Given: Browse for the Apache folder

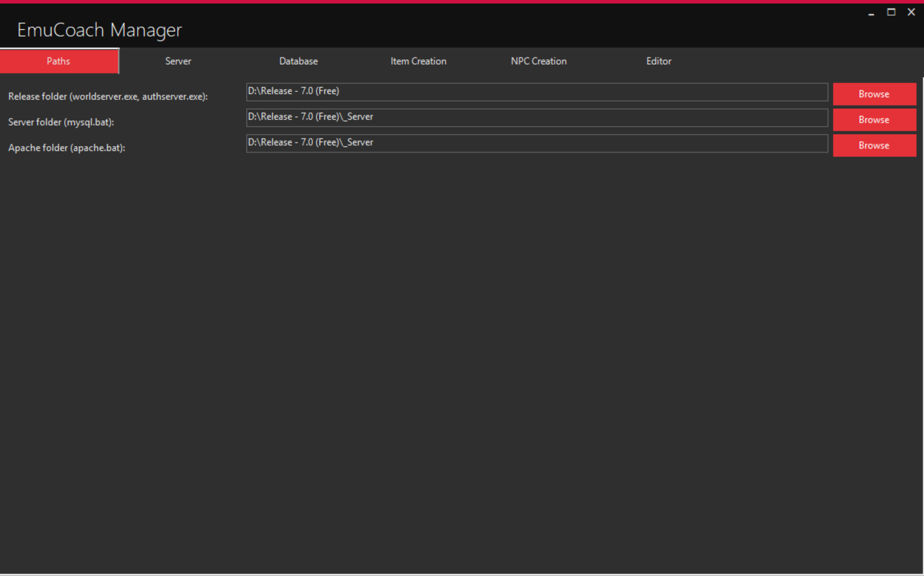Looking at the screenshot, I should point(874,145).
